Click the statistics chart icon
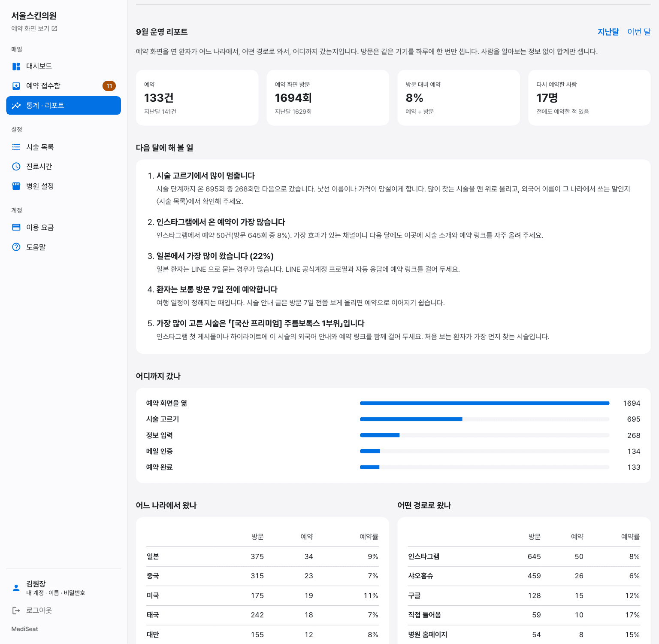Viewport: 659px width, 644px height. coord(16,106)
